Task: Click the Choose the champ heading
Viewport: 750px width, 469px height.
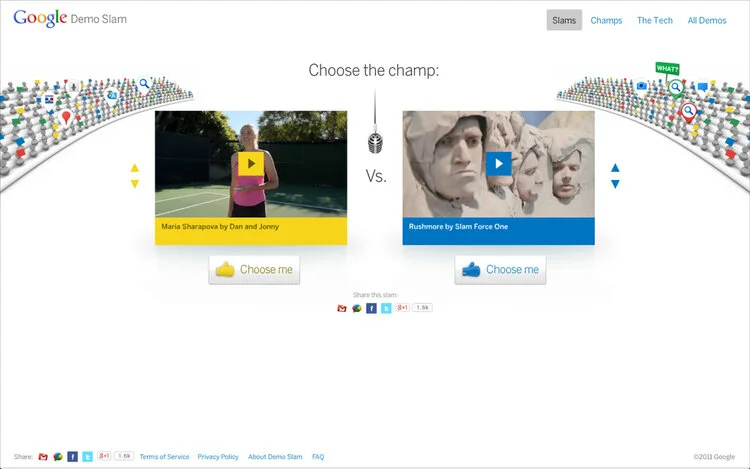Action: click(x=374, y=70)
